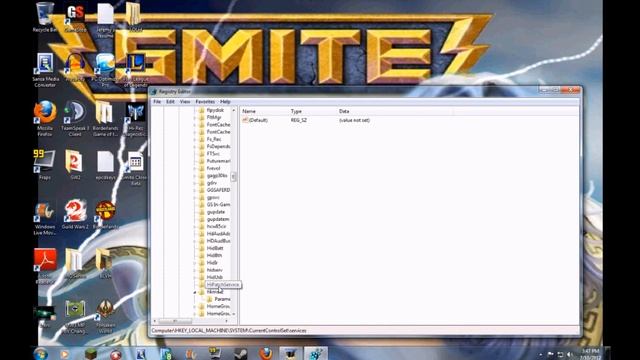Open Hi-Rez diagnostics desktop shortcut
640x360 pixels.
(136, 118)
